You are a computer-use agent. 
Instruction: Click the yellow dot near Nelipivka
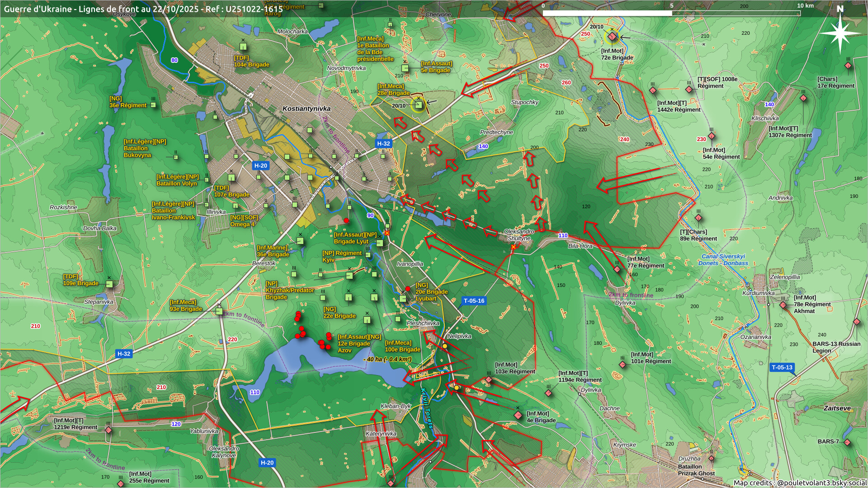[444, 346]
